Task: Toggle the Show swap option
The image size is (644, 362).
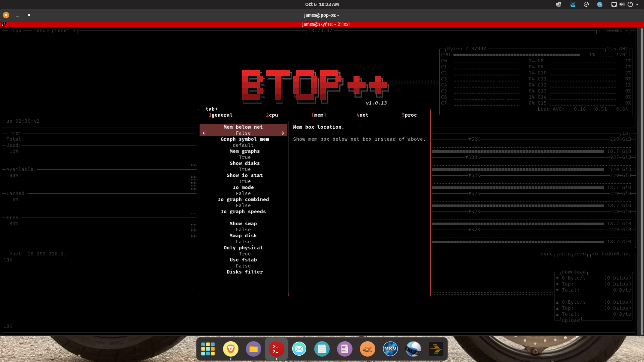Action: [243, 224]
